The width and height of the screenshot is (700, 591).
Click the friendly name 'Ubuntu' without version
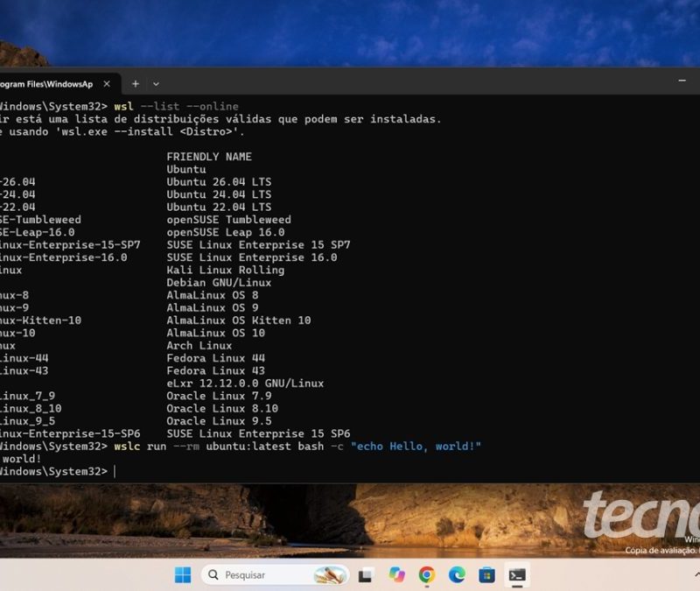click(x=186, y=169)
